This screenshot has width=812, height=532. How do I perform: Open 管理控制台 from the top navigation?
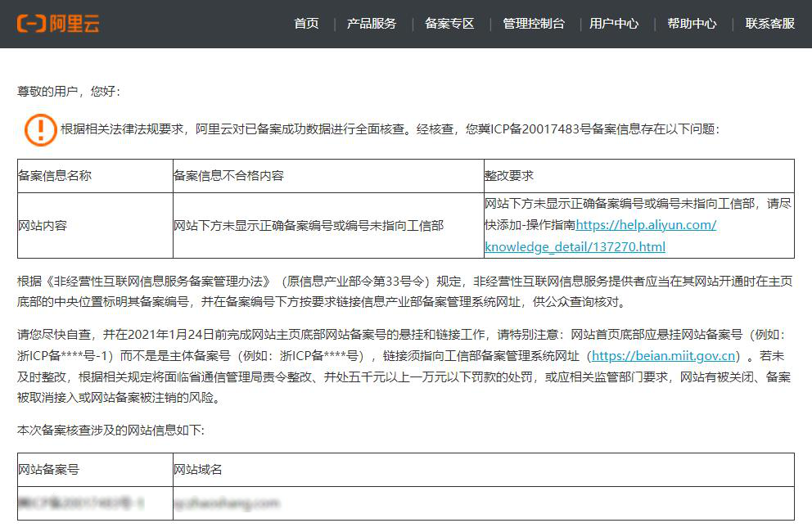(x=534, y=23)
